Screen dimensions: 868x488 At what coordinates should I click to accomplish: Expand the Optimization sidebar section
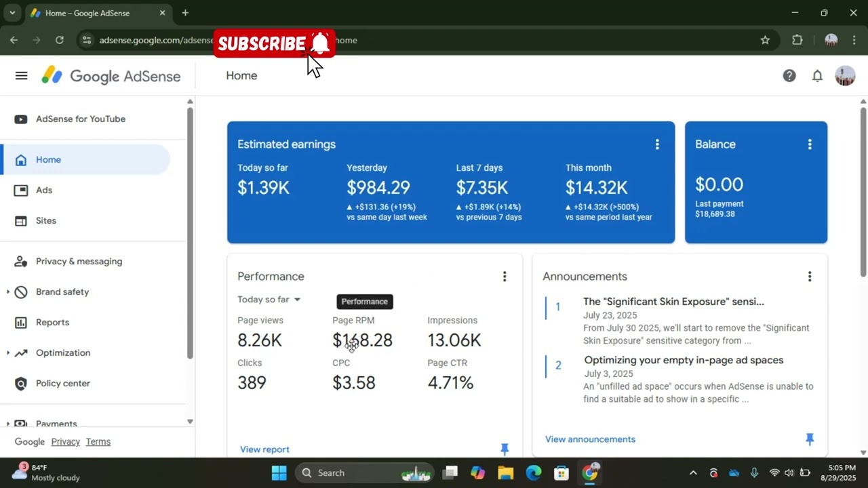point(8,353)
